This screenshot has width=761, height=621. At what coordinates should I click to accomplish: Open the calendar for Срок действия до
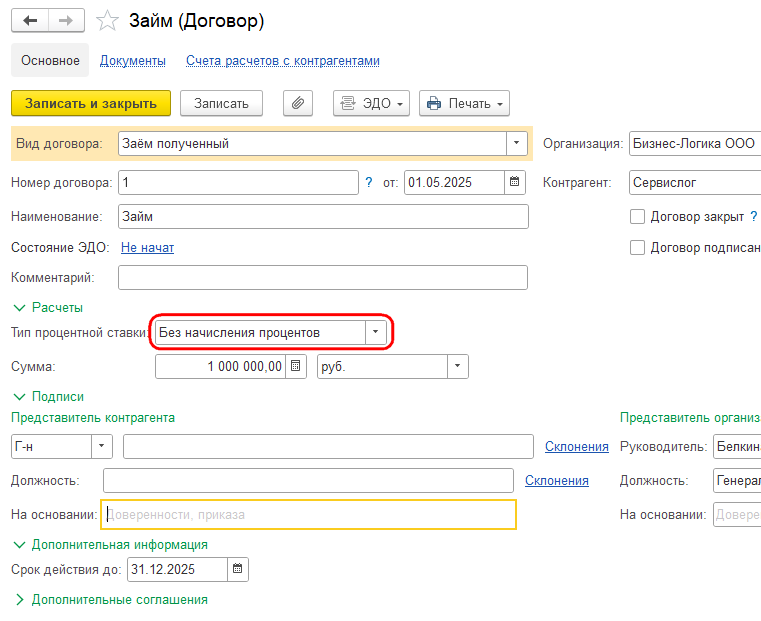coord(237,569)
